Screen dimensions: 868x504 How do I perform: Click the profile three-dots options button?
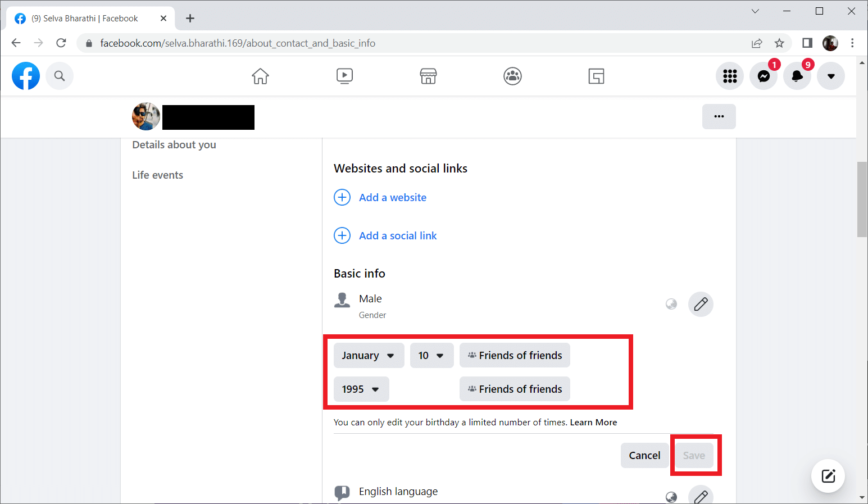[x=719, y=117]
